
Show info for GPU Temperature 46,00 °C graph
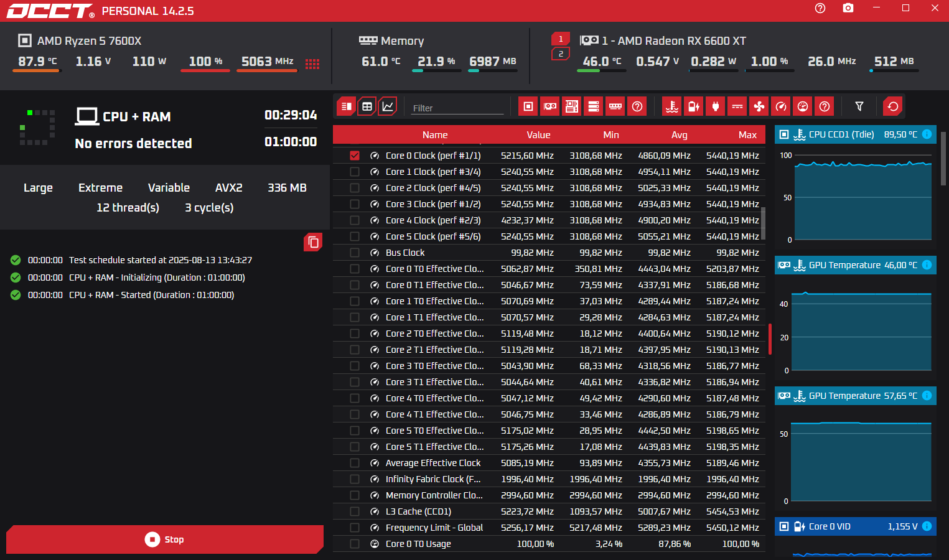click(927, 265)
